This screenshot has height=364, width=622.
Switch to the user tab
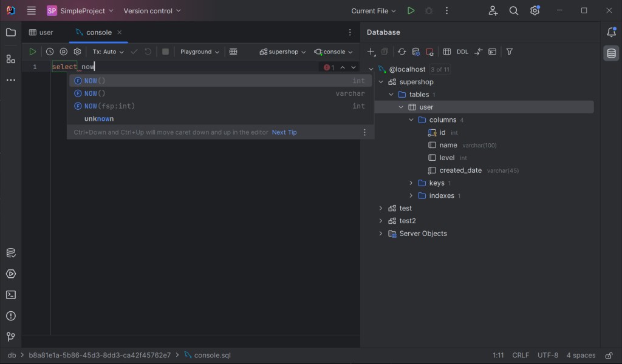tap(41, 32)
